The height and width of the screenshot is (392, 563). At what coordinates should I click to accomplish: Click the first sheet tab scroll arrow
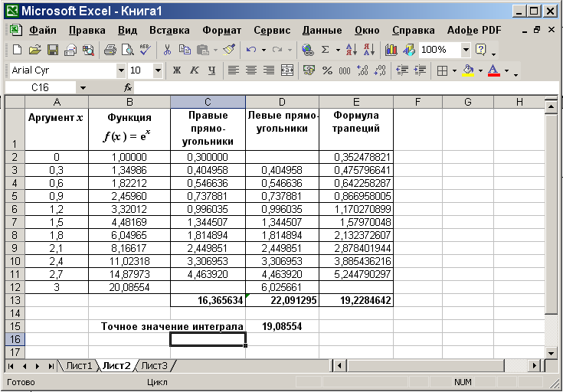click(x=11, y=366)
